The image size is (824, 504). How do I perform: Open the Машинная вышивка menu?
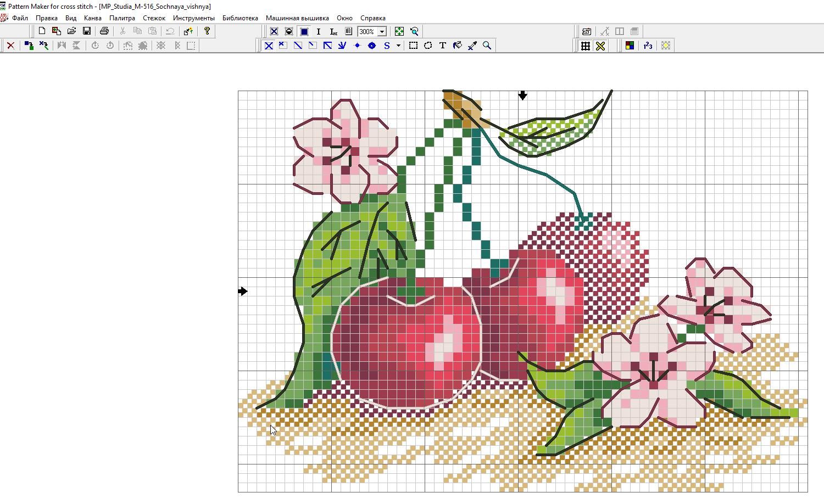(x=297, y=18)
